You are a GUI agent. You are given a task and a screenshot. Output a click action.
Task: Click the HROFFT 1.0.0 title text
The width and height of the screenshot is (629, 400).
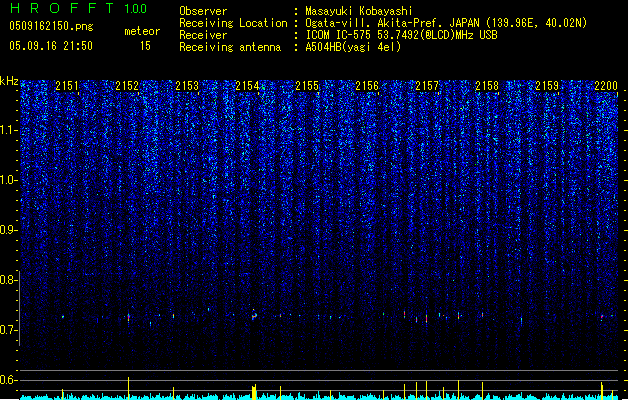pyautogui.click(x=78, y=8)
